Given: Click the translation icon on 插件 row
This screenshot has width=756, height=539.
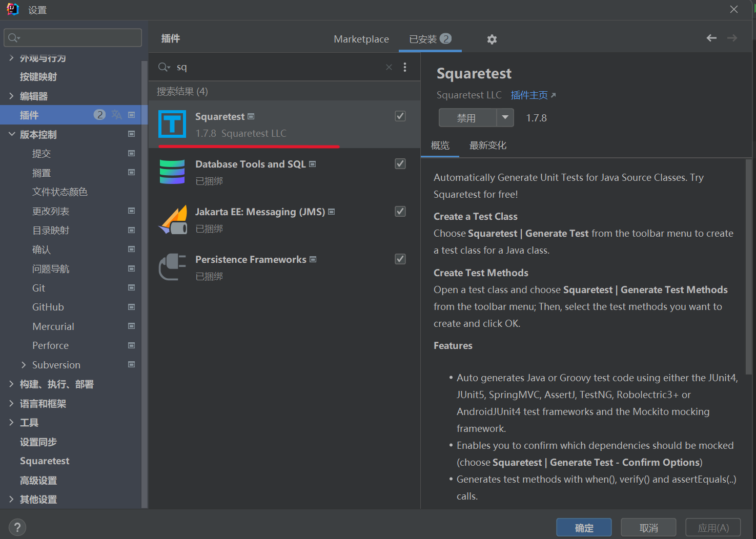Looking at the screenshot, I should coord(116,115).
